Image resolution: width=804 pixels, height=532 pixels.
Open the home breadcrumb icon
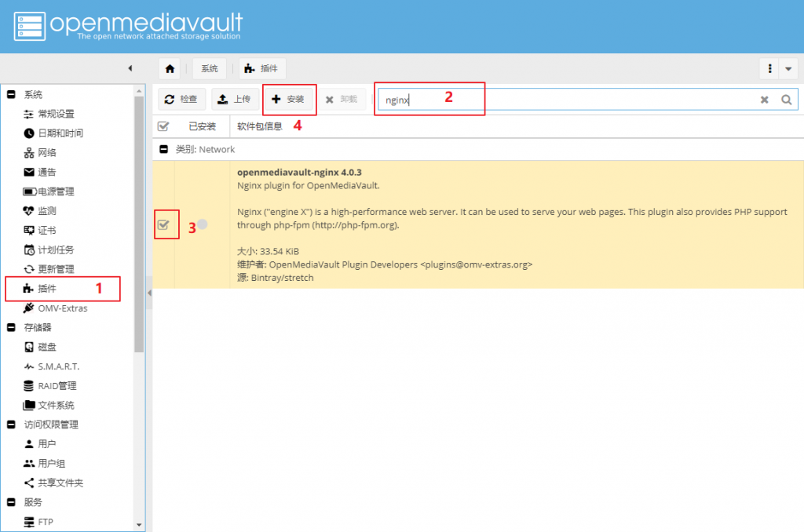(170, 69)
